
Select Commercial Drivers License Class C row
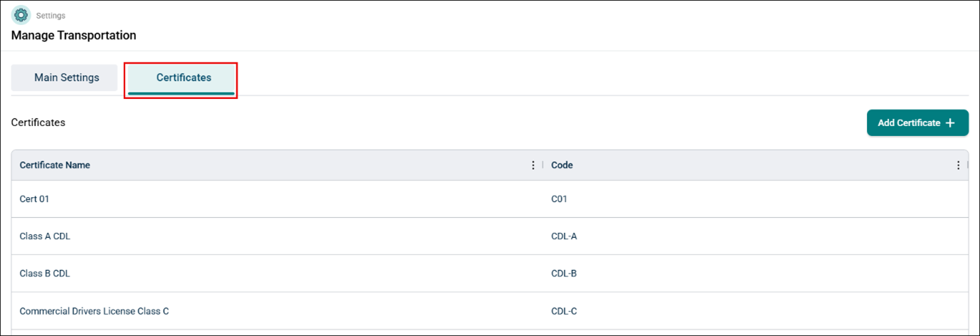(x=94, y=311)
